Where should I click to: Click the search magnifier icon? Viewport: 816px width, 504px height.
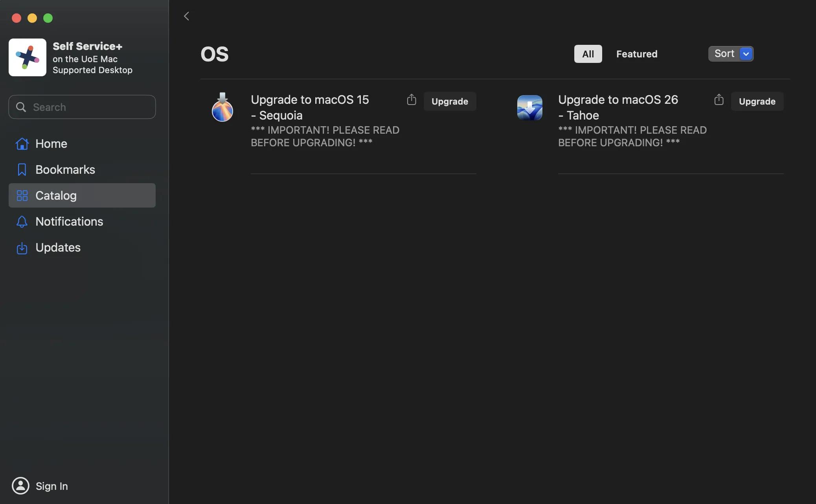coord(21,107)
